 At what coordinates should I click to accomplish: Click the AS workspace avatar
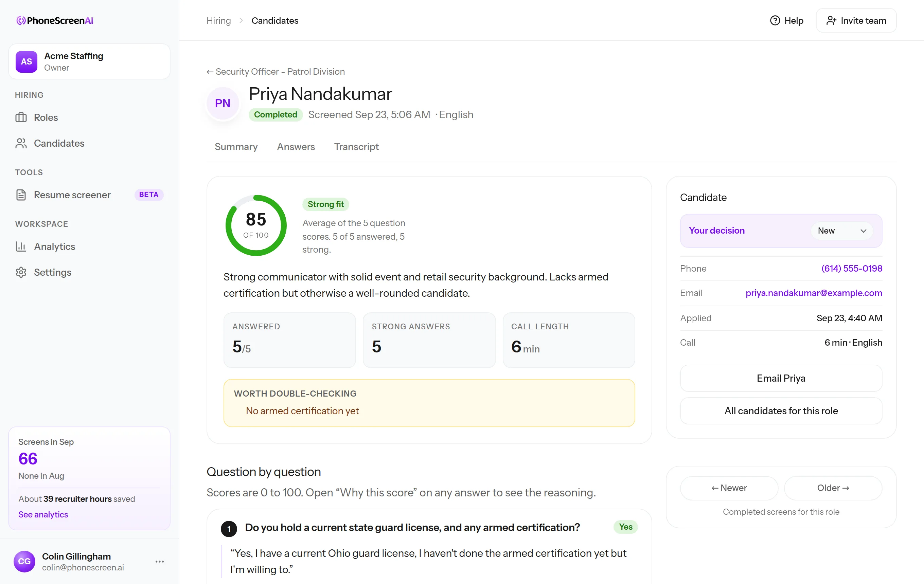[x=26, y=61]
